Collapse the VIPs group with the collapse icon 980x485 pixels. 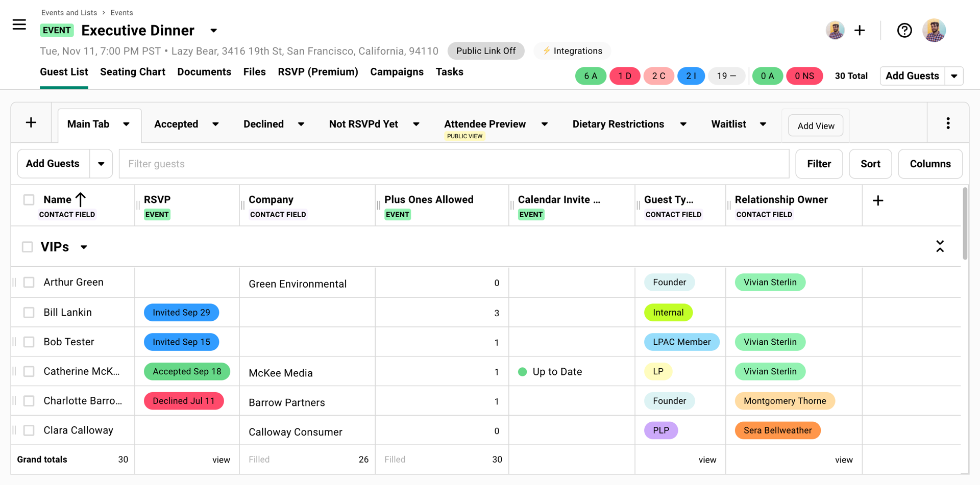pyautogui.click(x=940, y=247)
